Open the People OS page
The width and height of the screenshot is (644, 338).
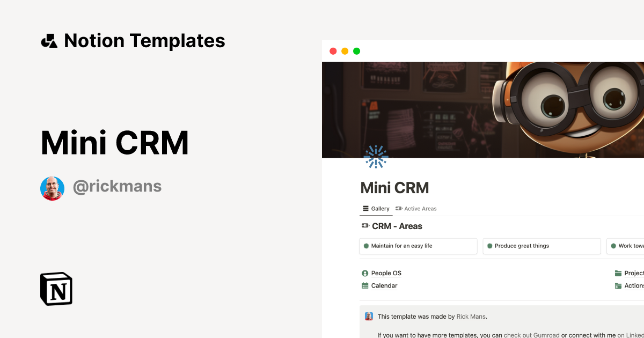[385, 273]
